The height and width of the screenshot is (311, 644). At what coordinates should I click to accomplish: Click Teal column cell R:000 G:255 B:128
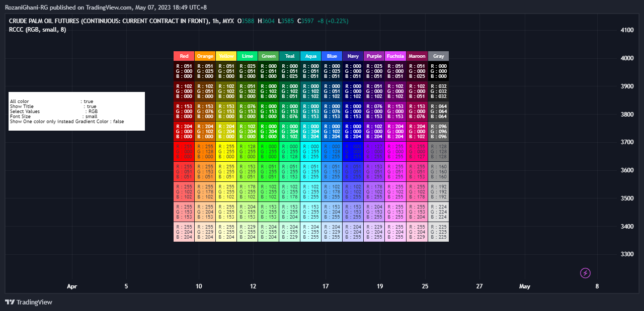pyautogui.click(x=290, y=151)
